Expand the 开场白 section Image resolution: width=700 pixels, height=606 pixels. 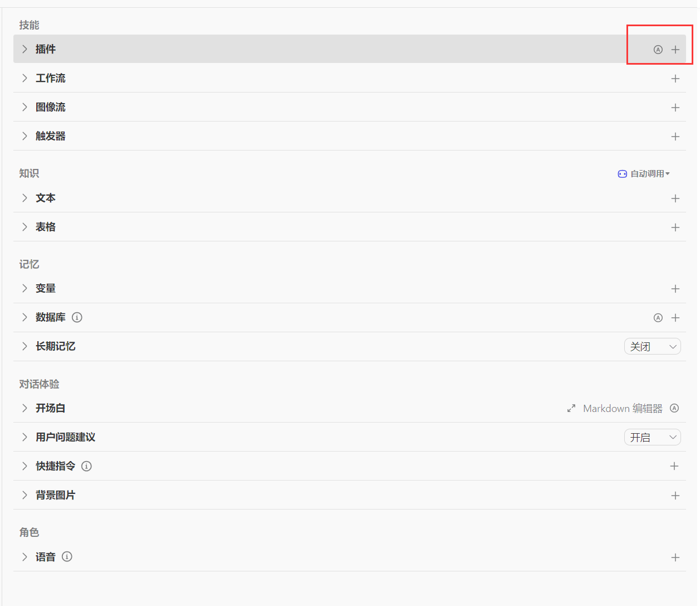click(25, 408)
